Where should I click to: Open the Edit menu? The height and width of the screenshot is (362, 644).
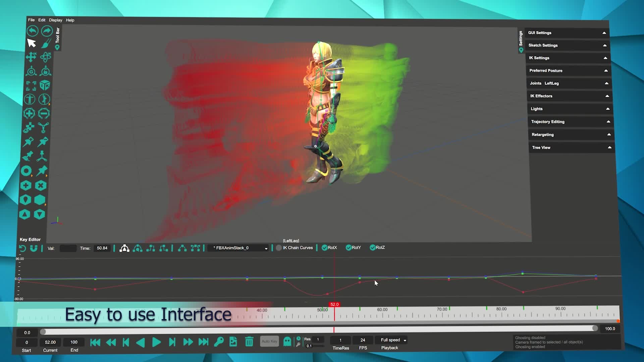tap(42, 20)
